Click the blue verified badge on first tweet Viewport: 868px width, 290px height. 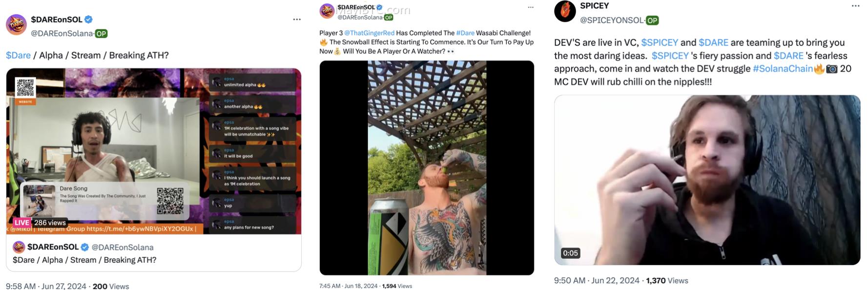[x=88, y=20]
